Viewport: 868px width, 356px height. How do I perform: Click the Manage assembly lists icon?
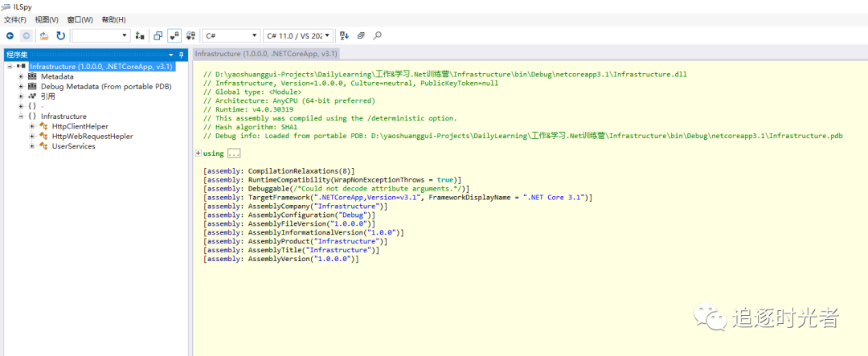pos(141,36)
